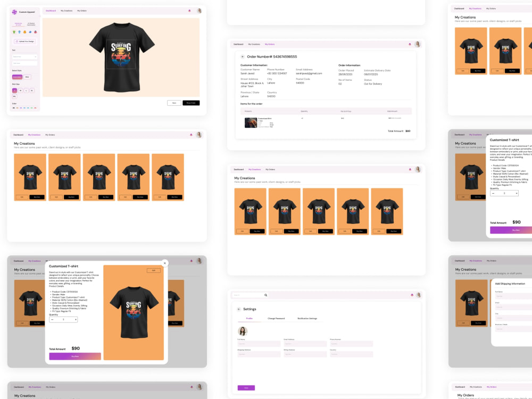Choose the Print style option
The height and width of the screenshot is (399, 532).
tap(27, 77)
